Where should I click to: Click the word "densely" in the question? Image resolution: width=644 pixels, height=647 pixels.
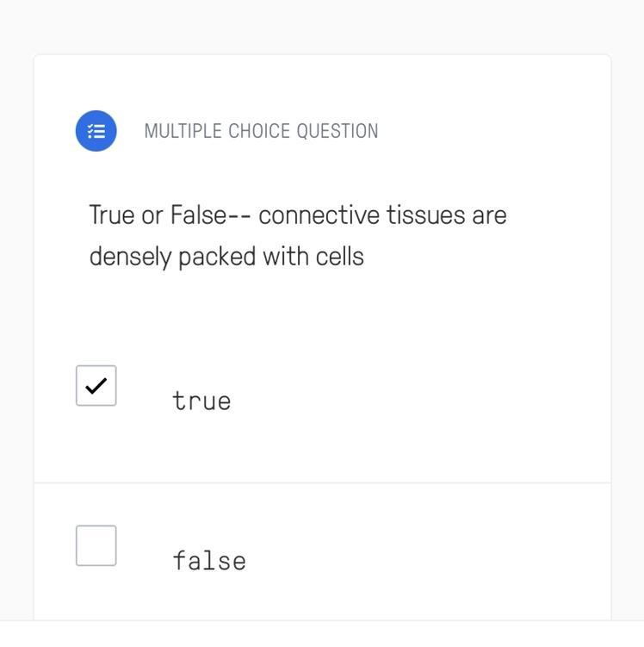130,257
